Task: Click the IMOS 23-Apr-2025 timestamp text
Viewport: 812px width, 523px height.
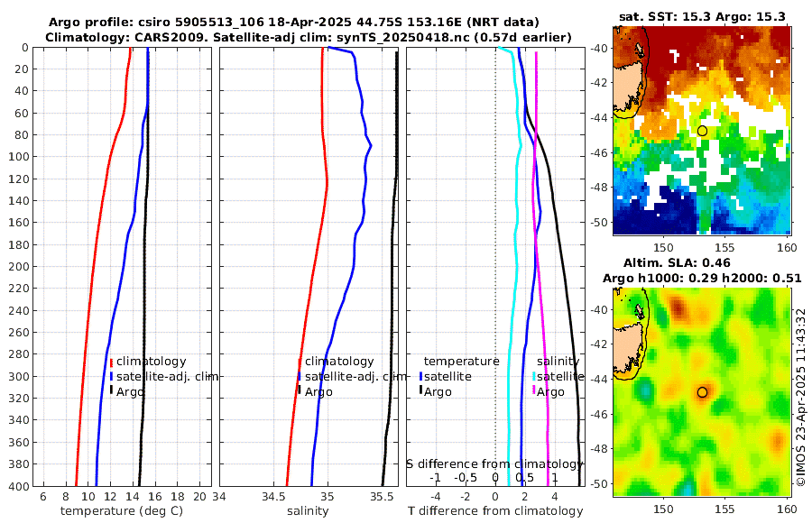Action: point(801,398)
